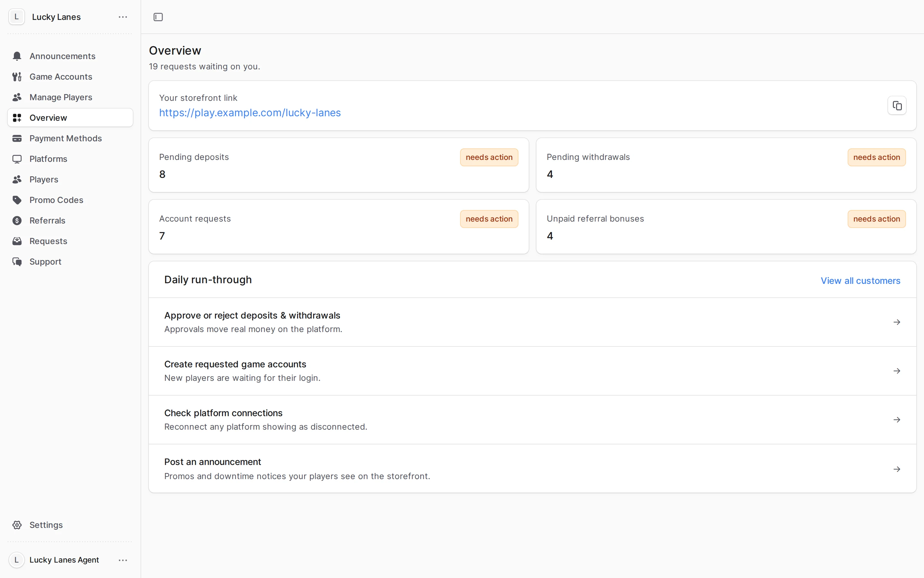Click the Announcements bell icon

(x=17, y=56)
